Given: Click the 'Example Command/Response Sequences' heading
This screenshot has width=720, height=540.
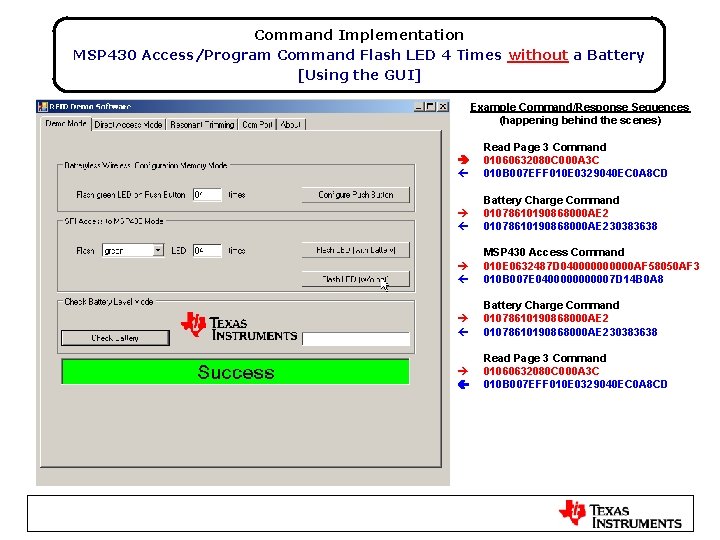Looking at the screenshot, I should pyautogui.click(x=579, y=107).
